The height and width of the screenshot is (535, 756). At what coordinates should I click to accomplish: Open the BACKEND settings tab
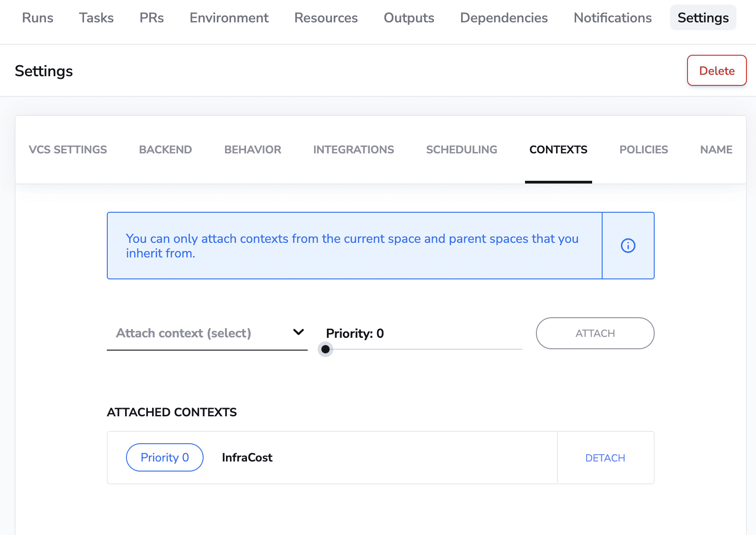pyautogui.click(x=165, y=149)
